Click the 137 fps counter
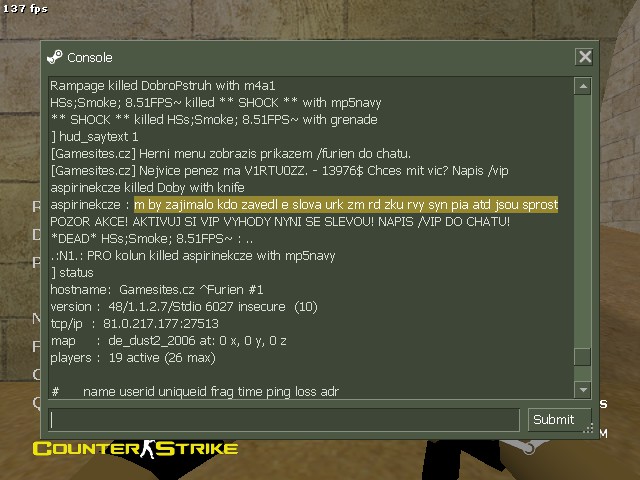640x480 pixels. (25, 8)
